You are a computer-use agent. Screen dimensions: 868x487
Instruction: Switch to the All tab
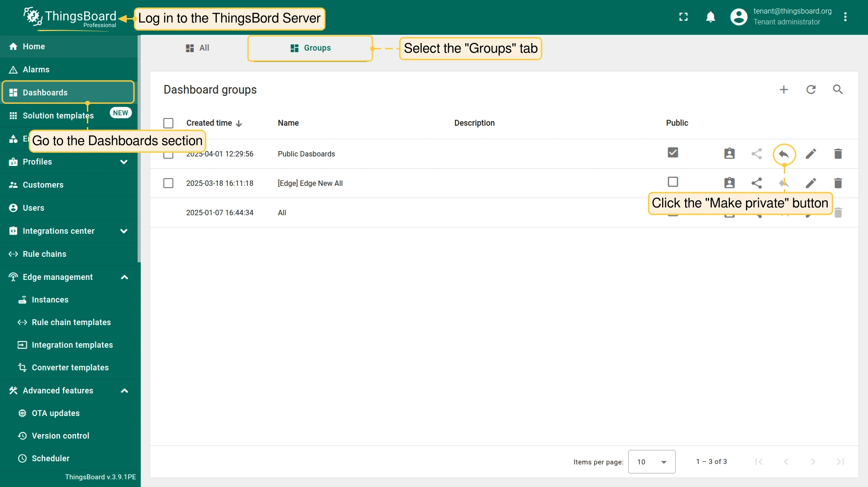(x=198, y=48)
